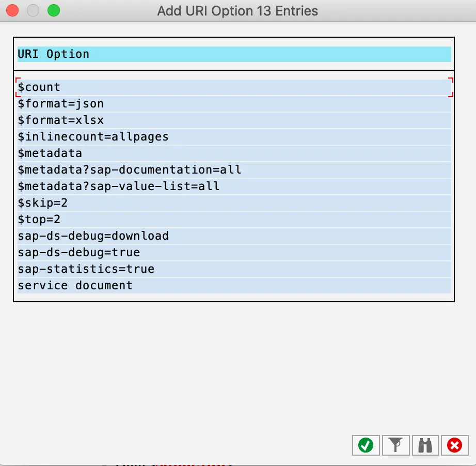The image size is (476, 466).
Task: Close the window using the red button
Action: pos(12,10)
